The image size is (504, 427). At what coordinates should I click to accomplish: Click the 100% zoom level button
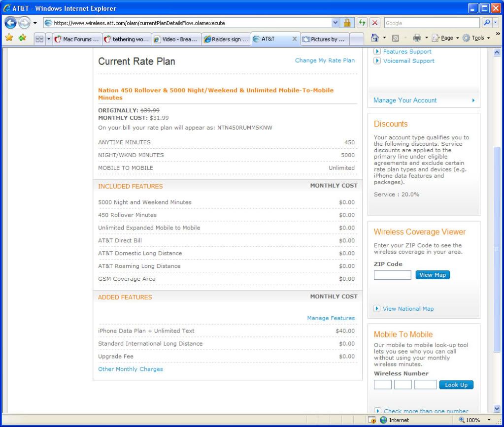tap(470, 420)
